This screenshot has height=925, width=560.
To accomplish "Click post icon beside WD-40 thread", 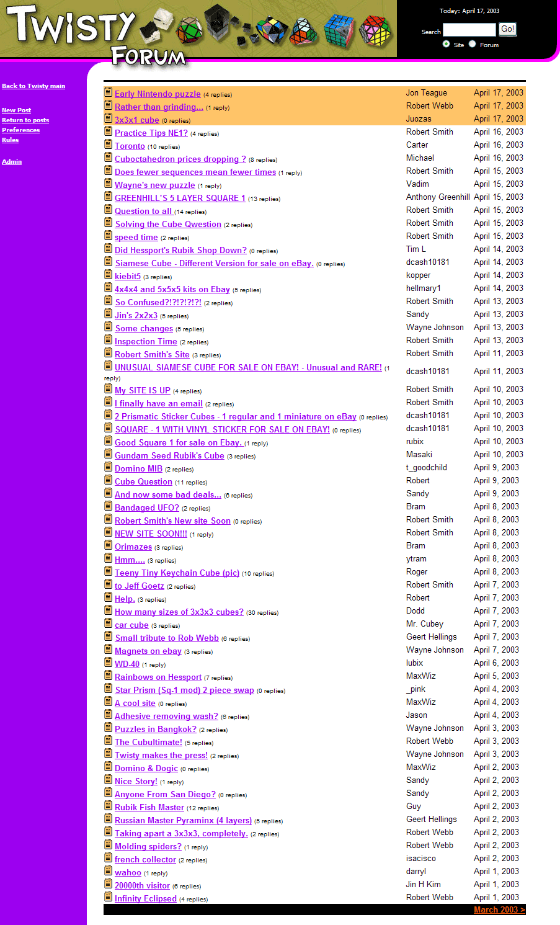I will [108, 663].
